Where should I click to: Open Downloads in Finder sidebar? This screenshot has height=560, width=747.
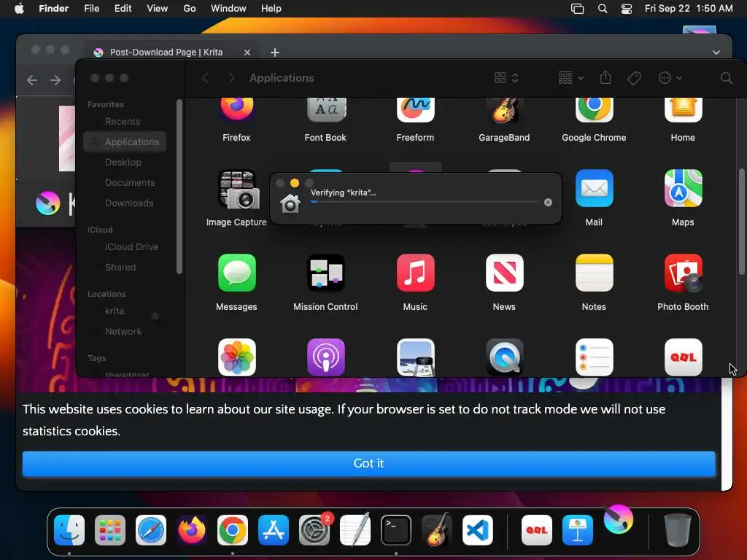pyautogui.click(x=129, y=203)
